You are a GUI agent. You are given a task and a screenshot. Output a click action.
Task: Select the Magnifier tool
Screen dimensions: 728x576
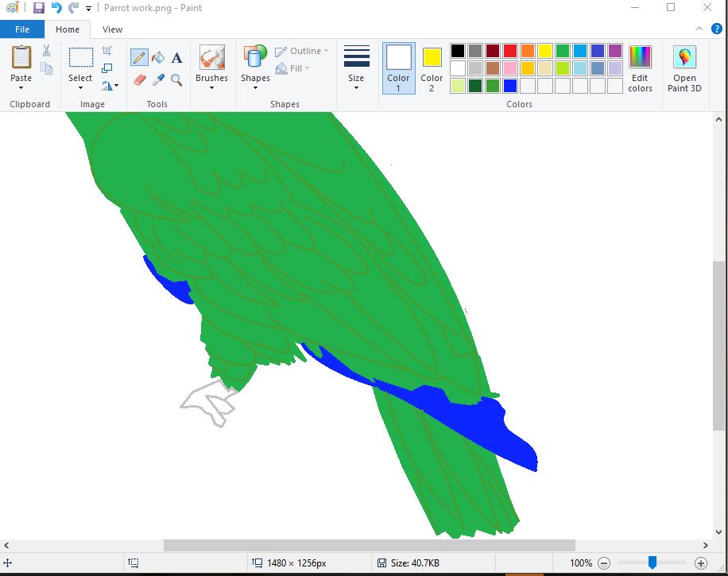pos(176,79)
